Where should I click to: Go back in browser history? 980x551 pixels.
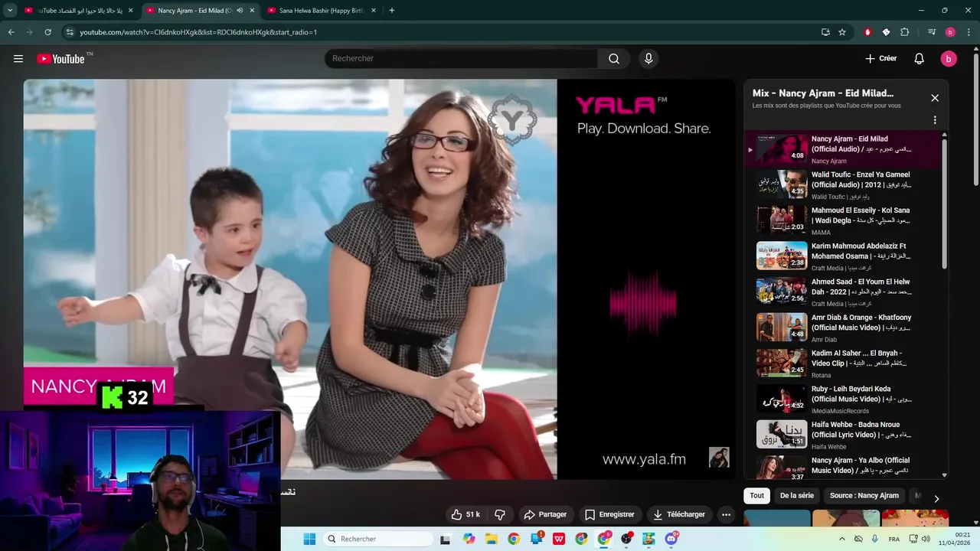(11, 32)
